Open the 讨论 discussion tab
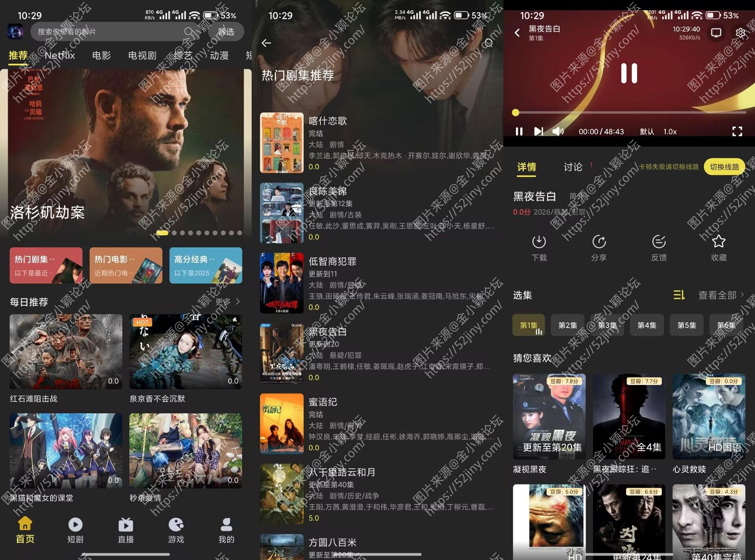The image size is (755, 560). 573,167
